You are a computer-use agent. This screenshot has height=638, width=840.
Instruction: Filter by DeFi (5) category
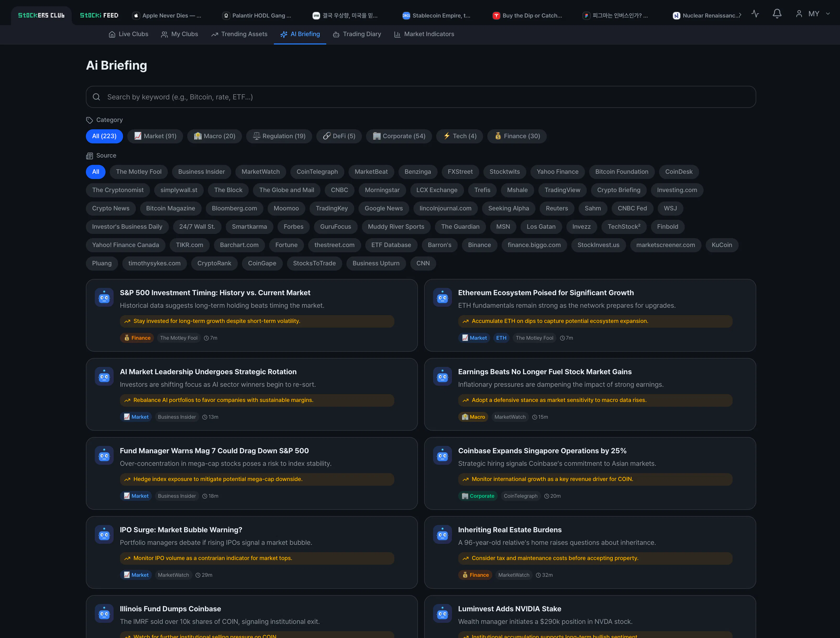339,136
